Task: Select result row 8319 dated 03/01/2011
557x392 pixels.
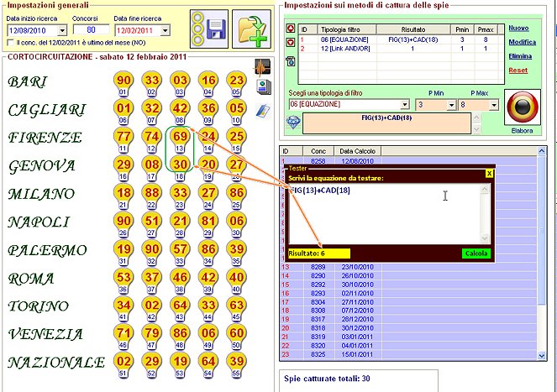Action: [408, 337]
